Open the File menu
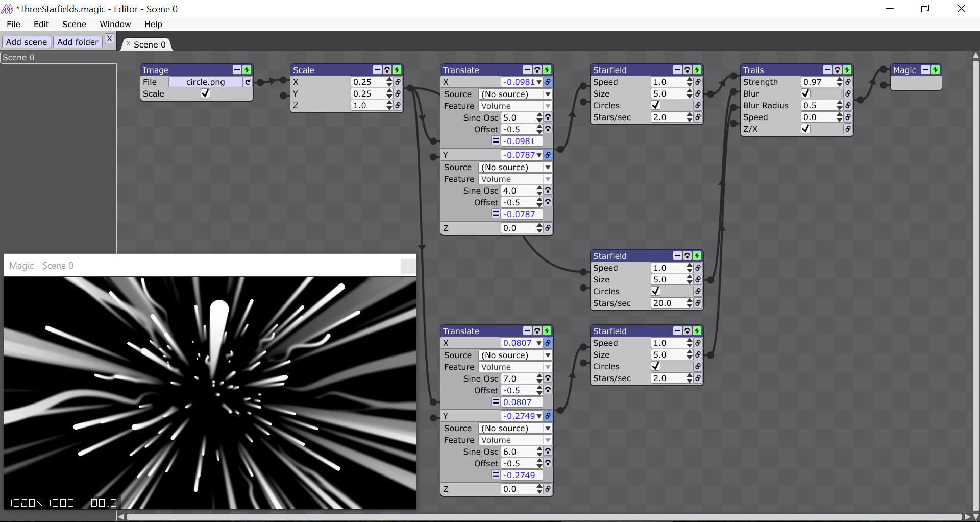The width and height of the screenshot is (980, 522). point(13,24)
